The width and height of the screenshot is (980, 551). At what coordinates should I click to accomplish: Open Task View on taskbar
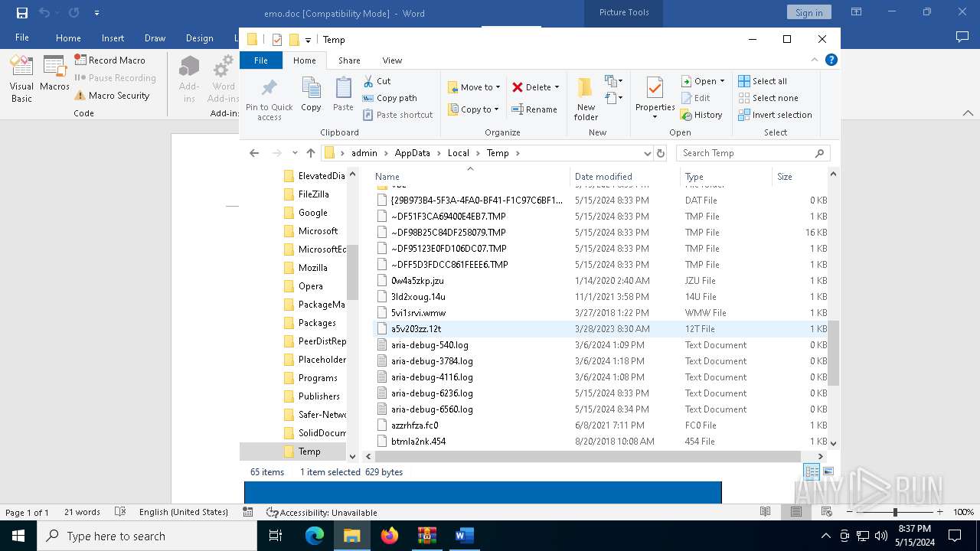pos(276,536)
